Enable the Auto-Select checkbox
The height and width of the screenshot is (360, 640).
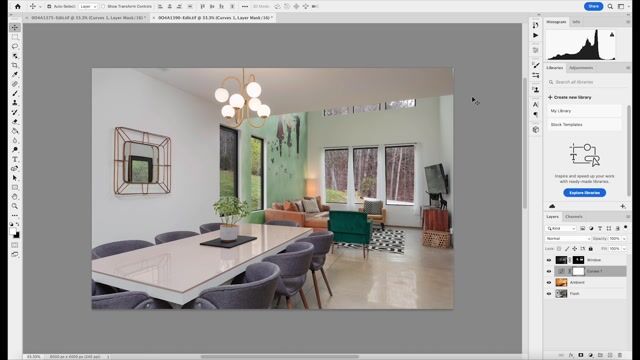[49, 7]
